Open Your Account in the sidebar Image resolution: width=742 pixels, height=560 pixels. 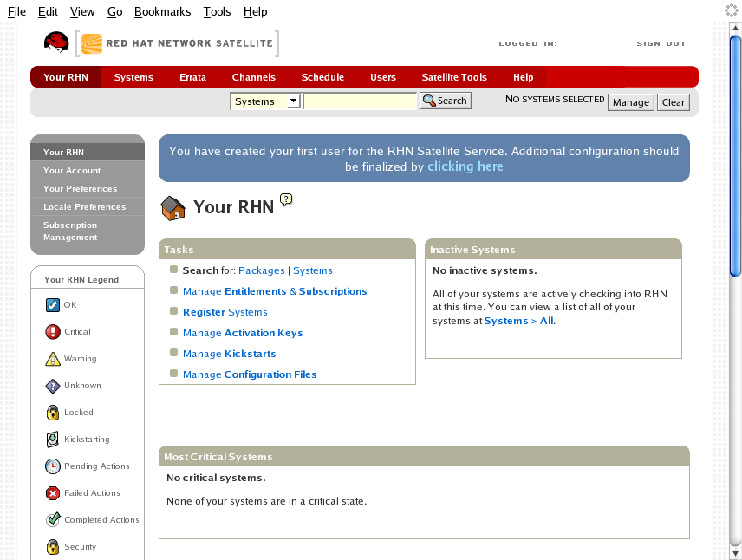tap(88, 171)
